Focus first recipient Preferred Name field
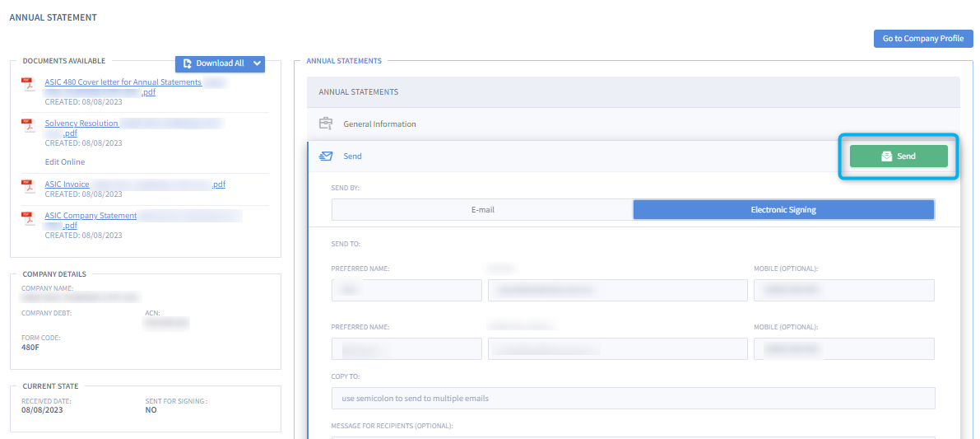The width and height of the screenshot is (980, 439). pos(406,290)
